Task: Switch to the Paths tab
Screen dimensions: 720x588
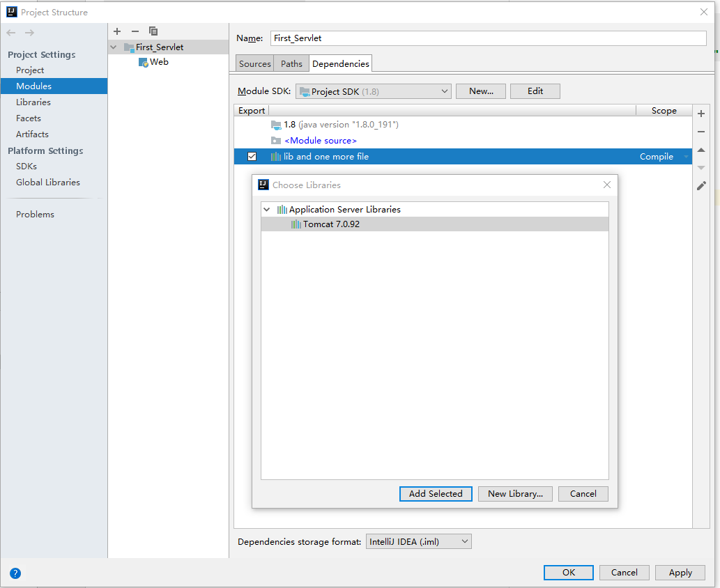Action: click(x=291, y=64)
